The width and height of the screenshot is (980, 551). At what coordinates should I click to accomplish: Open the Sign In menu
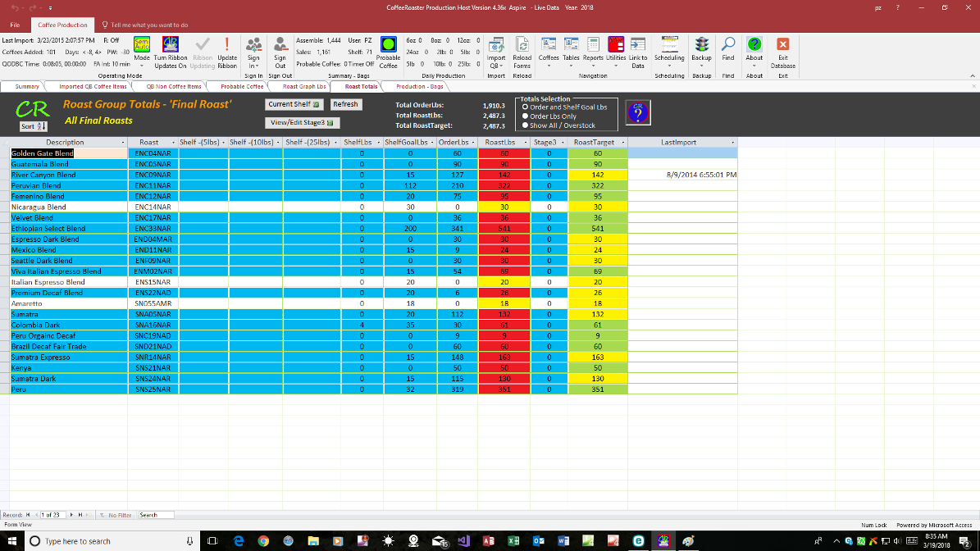[253, 52]
